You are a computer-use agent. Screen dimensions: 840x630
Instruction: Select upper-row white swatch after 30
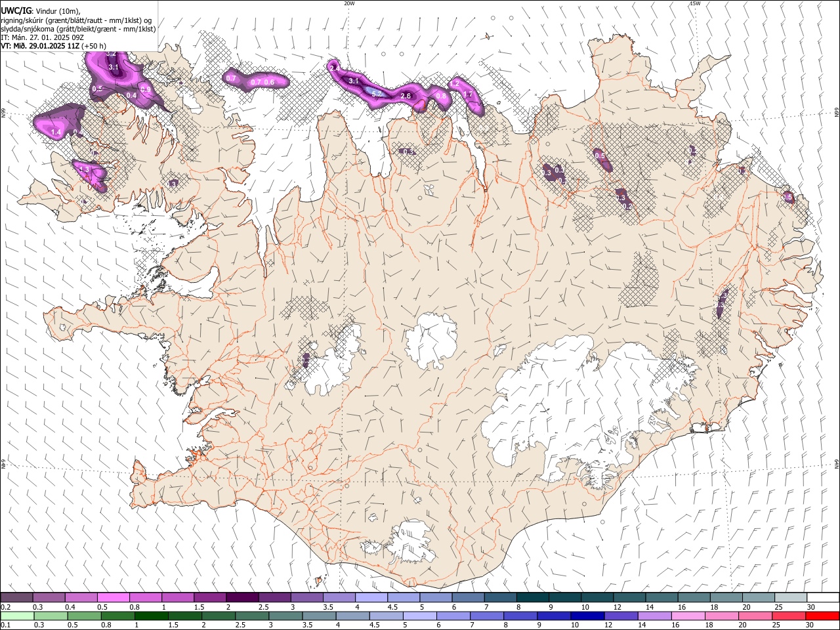[x=822, y=598]
